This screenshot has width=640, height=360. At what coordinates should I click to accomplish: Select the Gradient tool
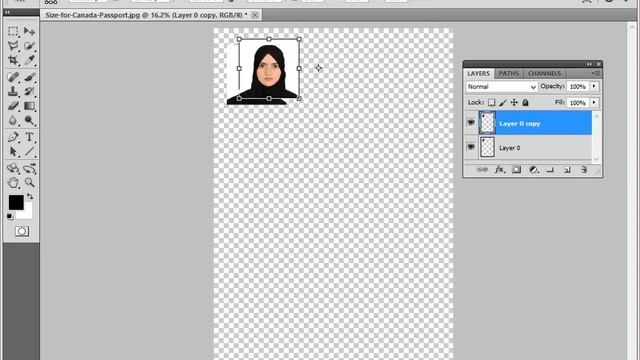[x=29, y=106]
